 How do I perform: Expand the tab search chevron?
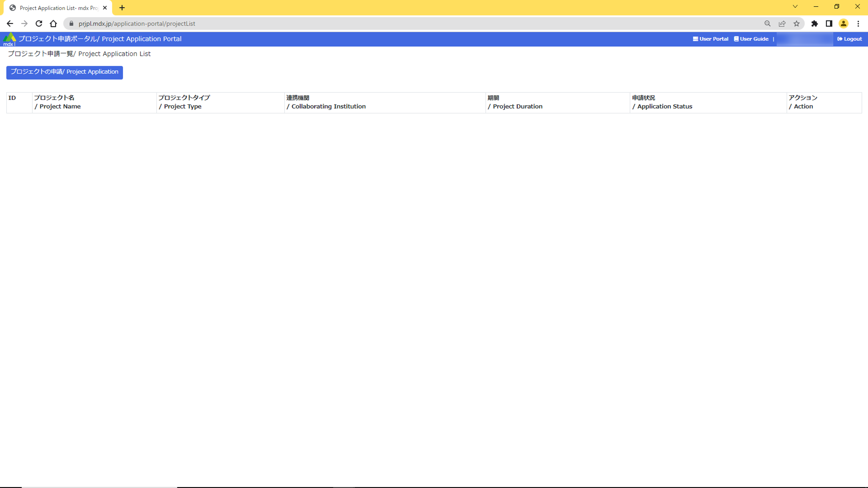795,7
